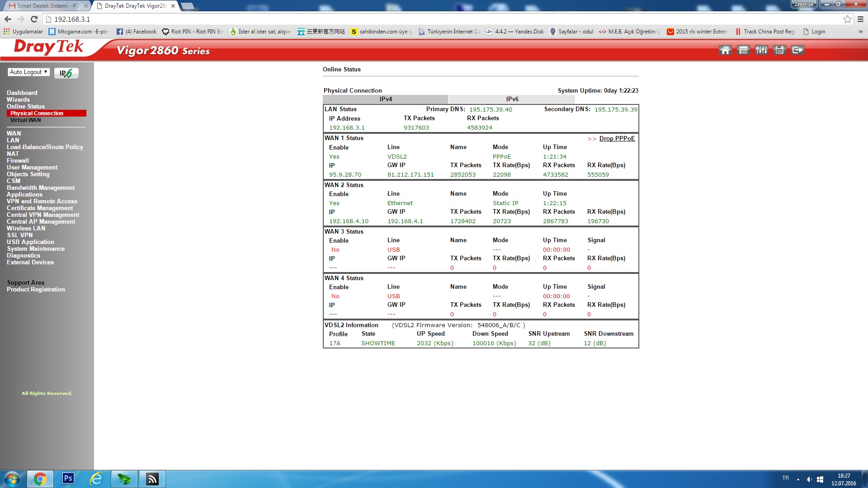Click the IPv6 badge icon in sidebar
Screen dimensions: 868x488
pos(66,73)
